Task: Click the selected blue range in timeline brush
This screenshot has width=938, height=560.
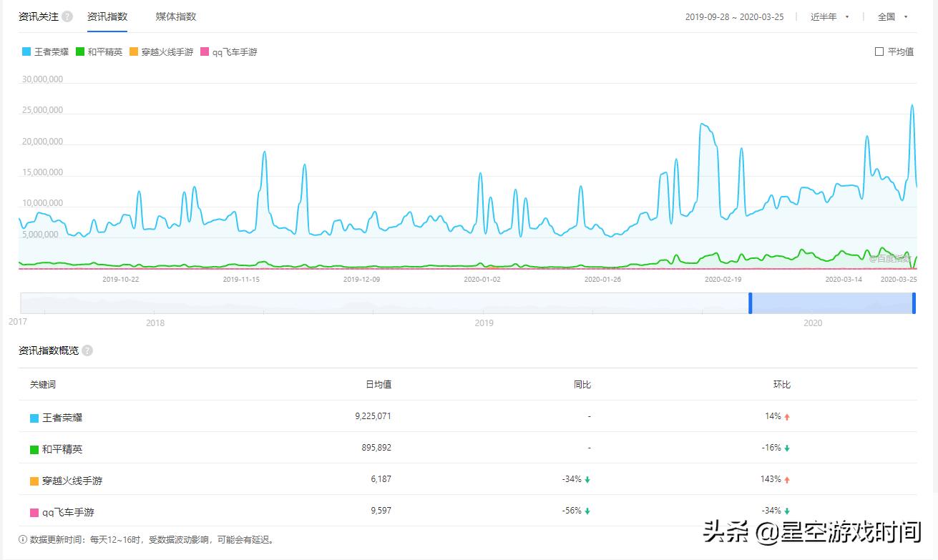Action: [x=832, y=303]
